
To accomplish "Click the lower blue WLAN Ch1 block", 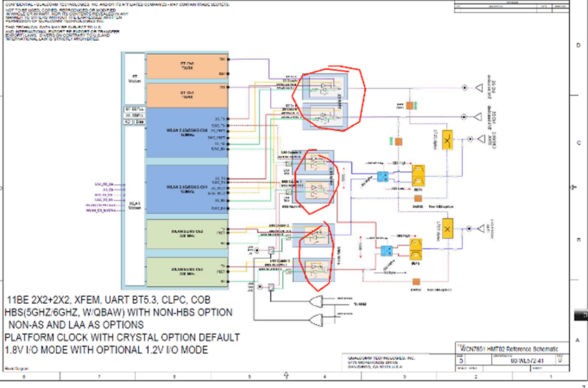I will click(187, 189).
